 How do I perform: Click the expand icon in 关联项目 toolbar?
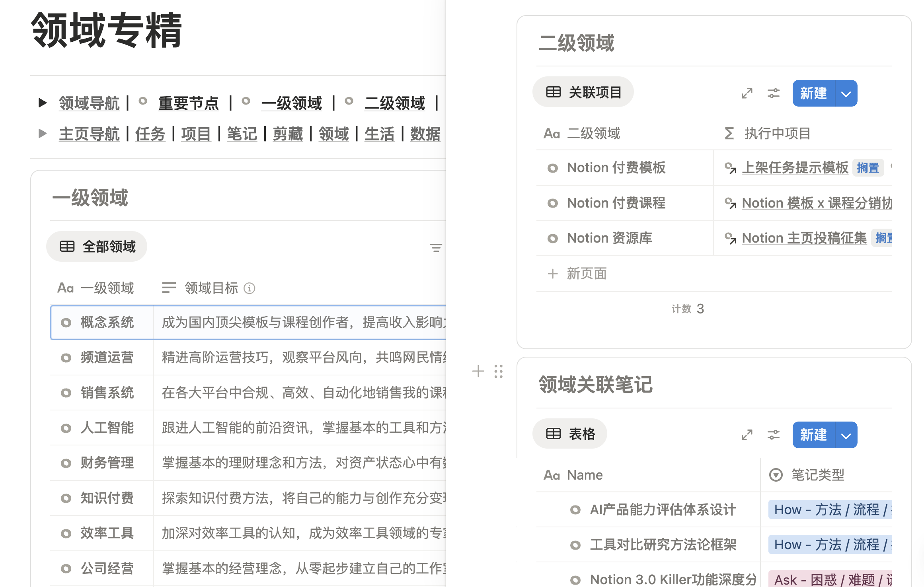point(747,93)
